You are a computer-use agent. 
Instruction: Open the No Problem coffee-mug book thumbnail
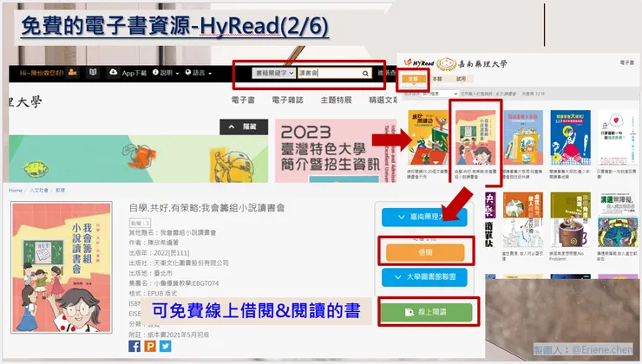570,219
